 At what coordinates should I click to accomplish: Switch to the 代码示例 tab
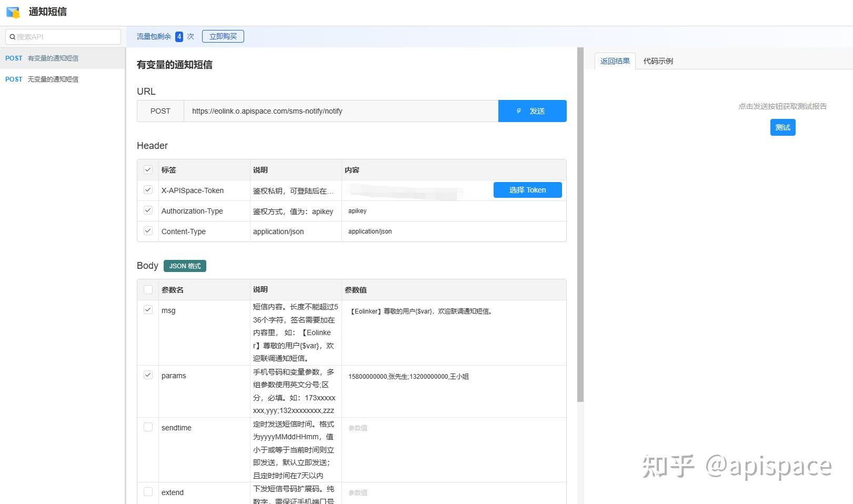[x=658, y=61]
